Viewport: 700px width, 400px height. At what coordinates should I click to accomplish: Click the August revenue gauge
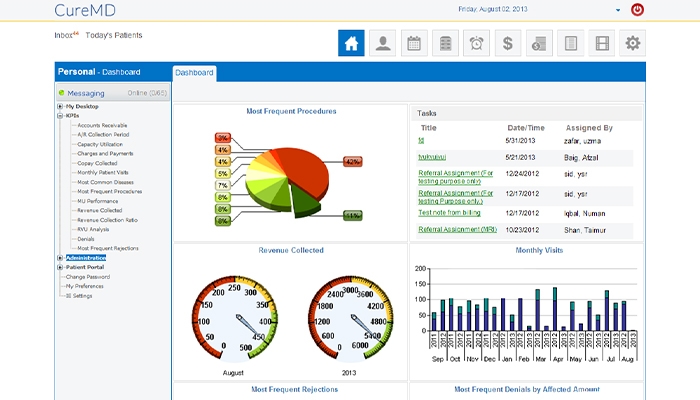[234, 317]
